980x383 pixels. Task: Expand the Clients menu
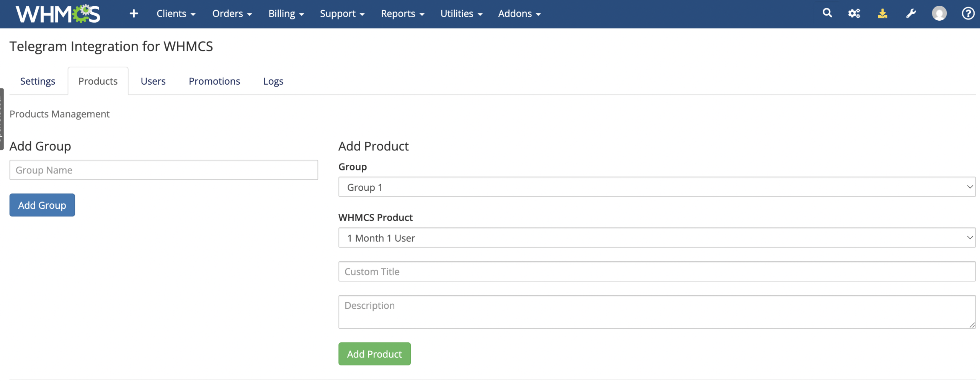[x=176, y=14]
